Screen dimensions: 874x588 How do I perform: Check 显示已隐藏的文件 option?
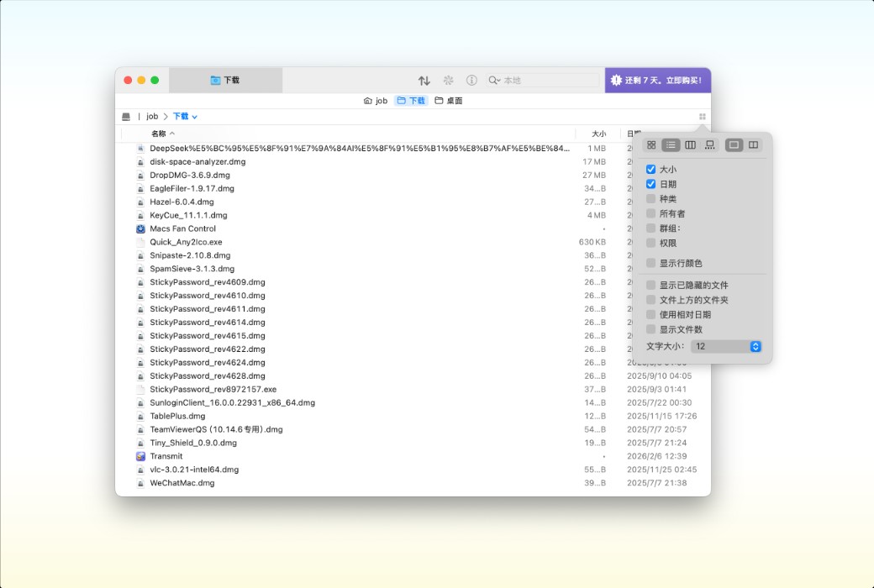(x=650, y=286)
